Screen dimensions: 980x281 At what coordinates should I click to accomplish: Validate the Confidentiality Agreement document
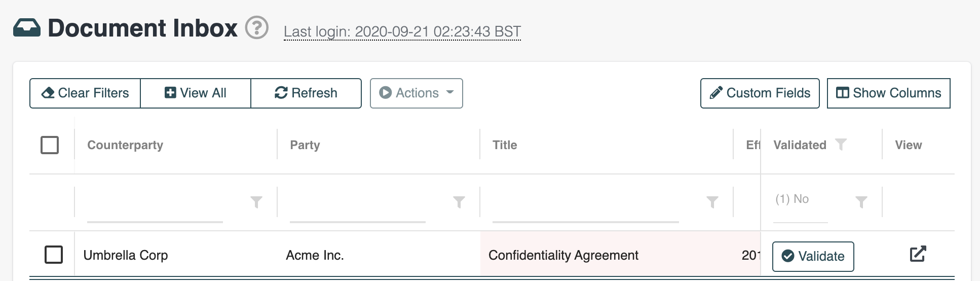point(813,256)
